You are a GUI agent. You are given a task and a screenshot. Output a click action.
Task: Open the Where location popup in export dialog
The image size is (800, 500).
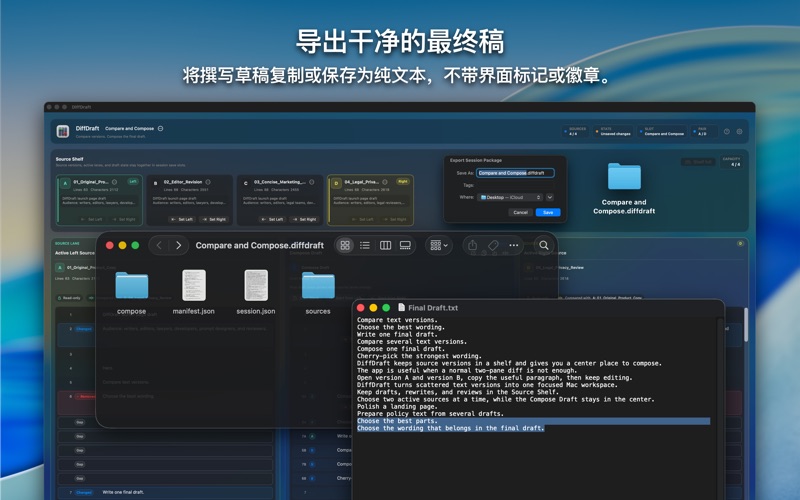coord(509,197)
